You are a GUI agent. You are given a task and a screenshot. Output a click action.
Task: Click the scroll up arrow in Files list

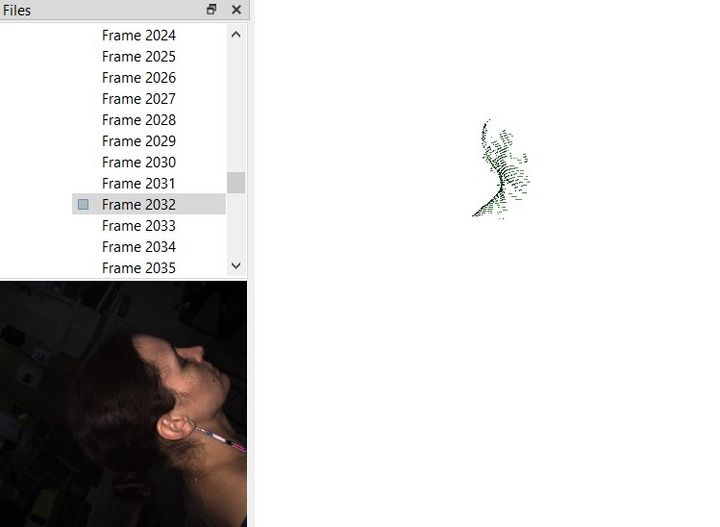click(x=236, y=34)
